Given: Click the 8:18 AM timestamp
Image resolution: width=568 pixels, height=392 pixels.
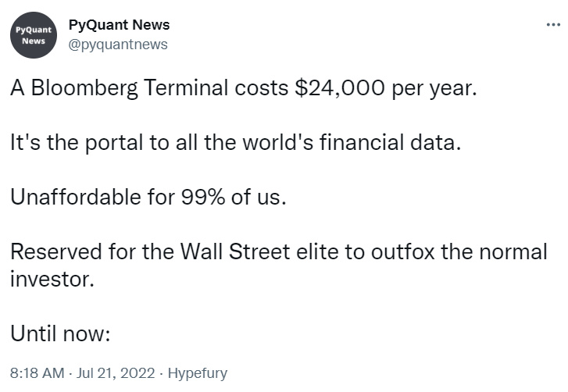Looking at the screenshot, I should [x=37, y=373].
